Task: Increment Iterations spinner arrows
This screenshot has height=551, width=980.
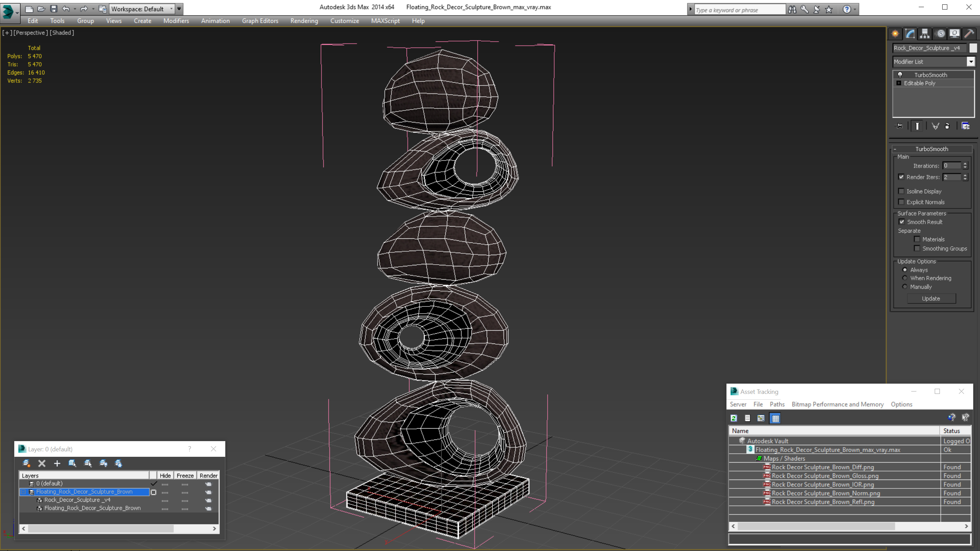Action: [965, 165]
